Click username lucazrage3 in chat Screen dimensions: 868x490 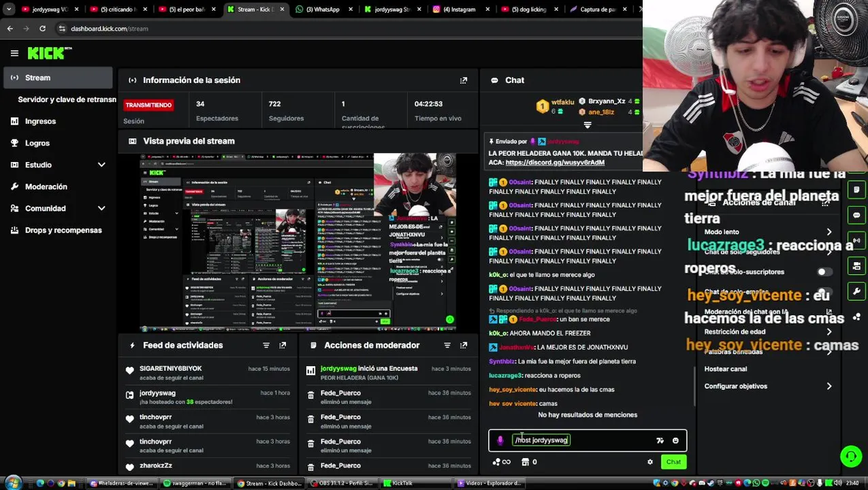[505, 376]
